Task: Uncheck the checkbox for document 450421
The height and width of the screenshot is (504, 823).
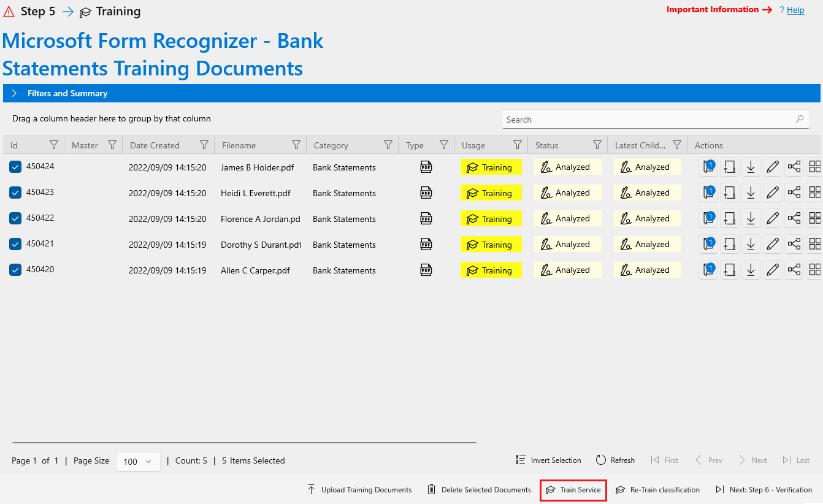Action: (x=15, y=244)
